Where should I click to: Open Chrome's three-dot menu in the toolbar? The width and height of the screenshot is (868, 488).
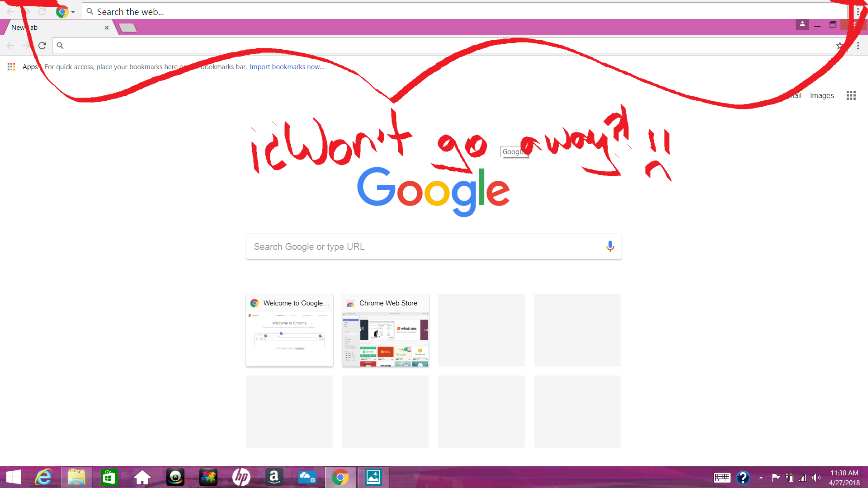(858, 46)
